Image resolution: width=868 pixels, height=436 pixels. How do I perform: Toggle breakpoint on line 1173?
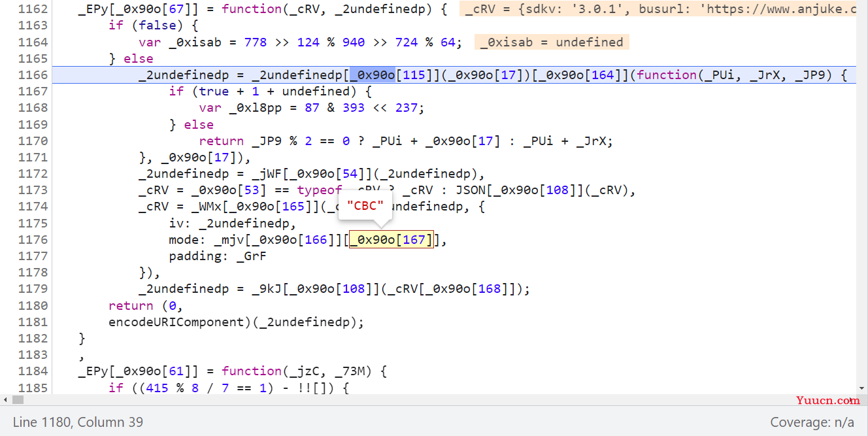point(33,190)
